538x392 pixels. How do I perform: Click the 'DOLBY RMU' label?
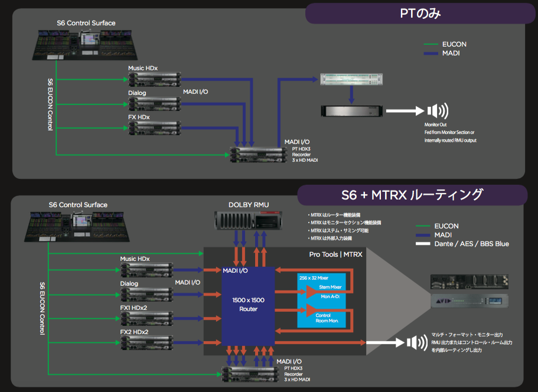tap(249, 205)
